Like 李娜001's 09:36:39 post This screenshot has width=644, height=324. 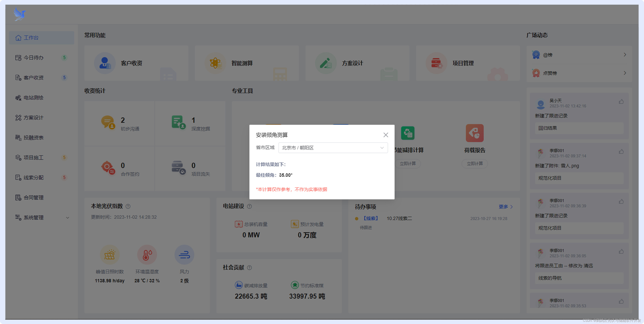[621, 202]
